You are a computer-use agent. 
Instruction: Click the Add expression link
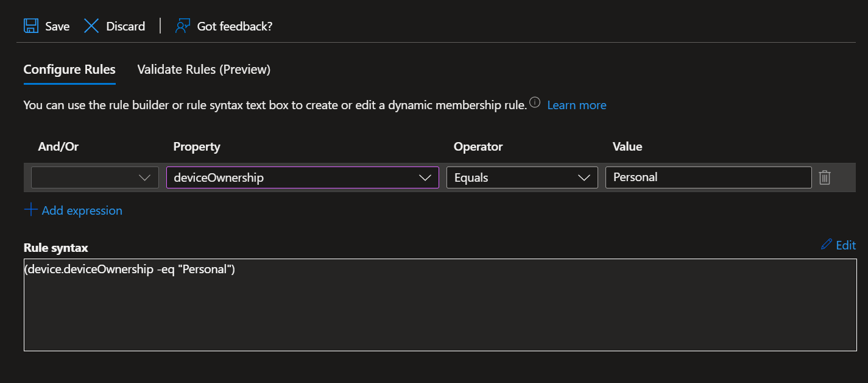click(82, 210)
